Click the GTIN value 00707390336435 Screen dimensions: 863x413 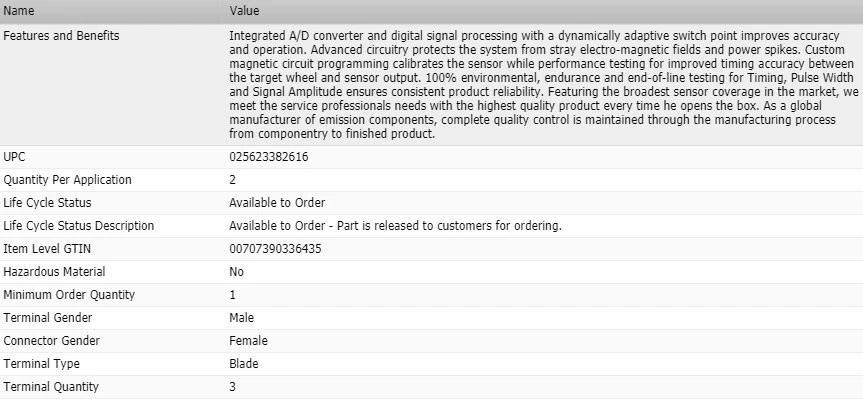point(275,249)
